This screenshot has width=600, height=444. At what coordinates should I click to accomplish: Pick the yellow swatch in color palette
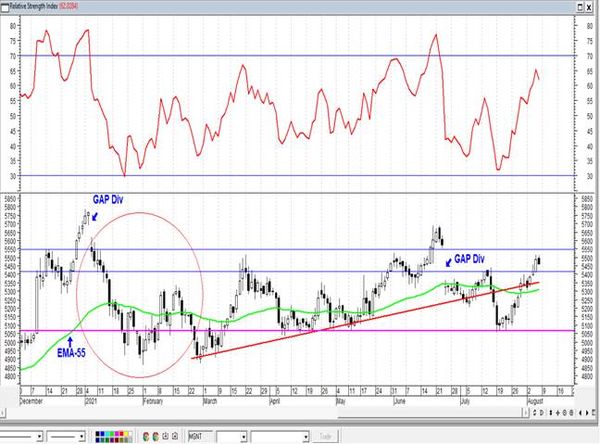pos(126,434)
